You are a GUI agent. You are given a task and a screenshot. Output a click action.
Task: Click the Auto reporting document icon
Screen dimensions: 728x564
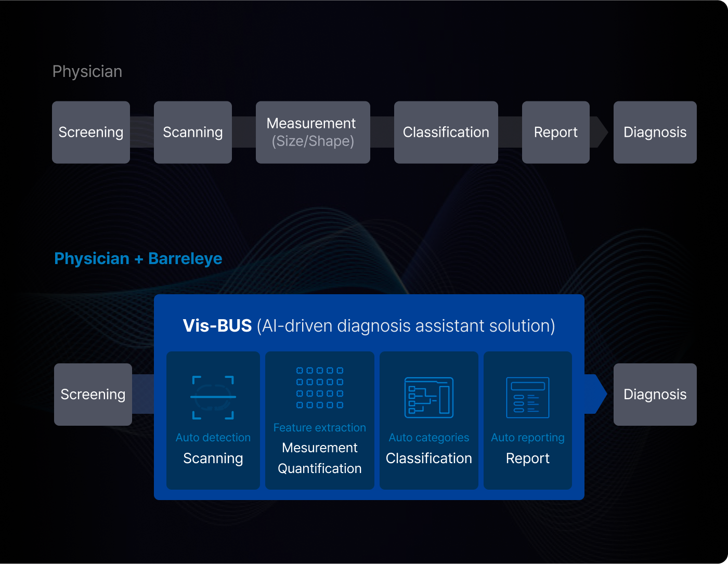[528, 398]
